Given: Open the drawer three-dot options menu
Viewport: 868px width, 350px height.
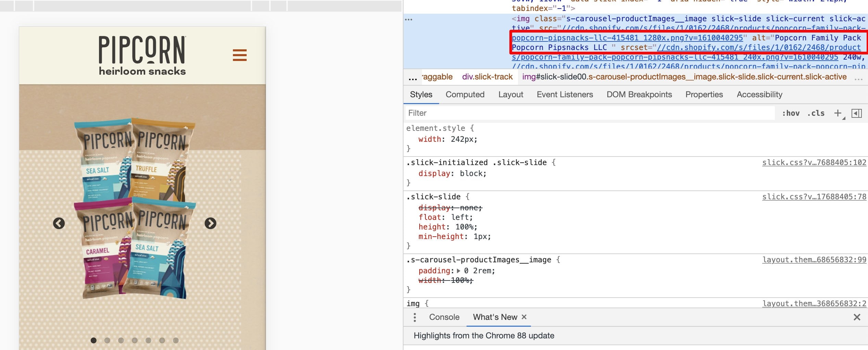Looking at the screenshot, I should (x=414, y=317).
